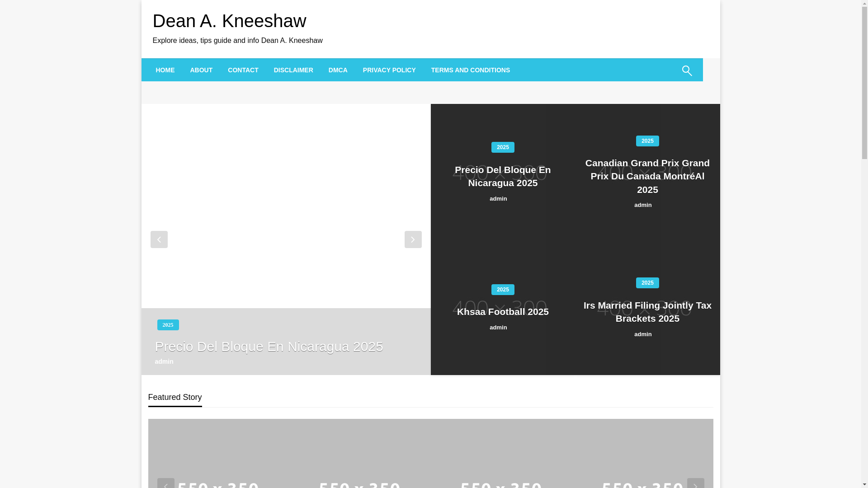Click 2025 tag above Khsaa Football card
The height and width of the screenshot is (488, 868).
[503, 290]
